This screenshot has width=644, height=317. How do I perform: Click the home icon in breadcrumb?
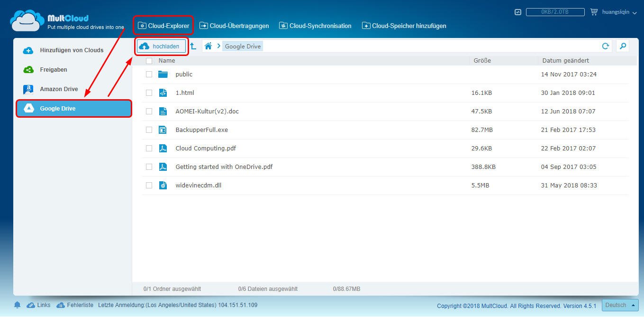[208, 46]
